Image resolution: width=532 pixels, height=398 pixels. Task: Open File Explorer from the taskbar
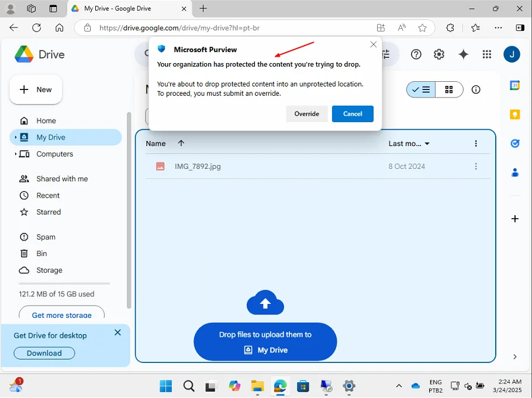pos(257,386)
